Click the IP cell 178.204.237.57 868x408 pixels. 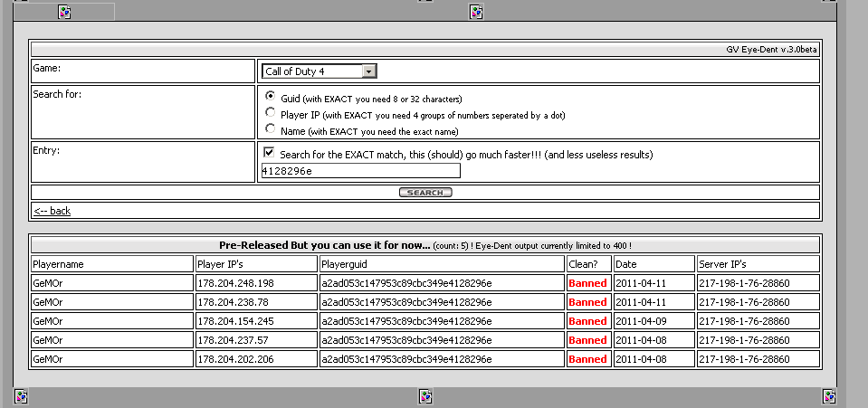(257, 340)
